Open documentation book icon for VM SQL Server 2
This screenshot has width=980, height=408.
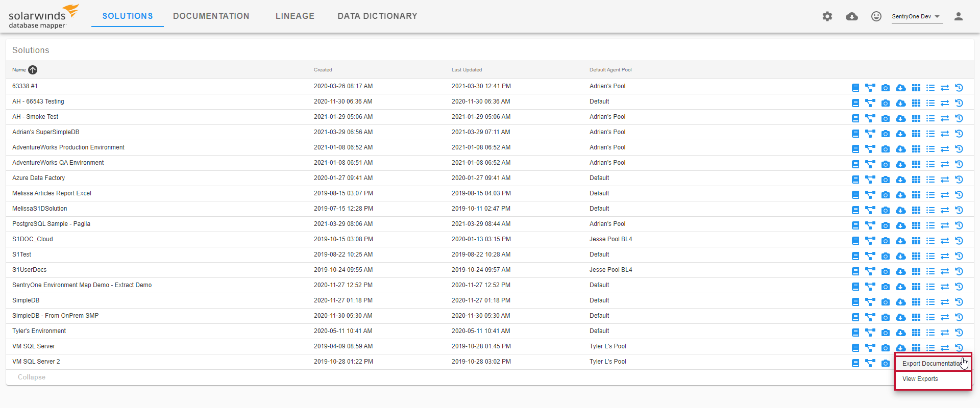click(x=855, y=363)
